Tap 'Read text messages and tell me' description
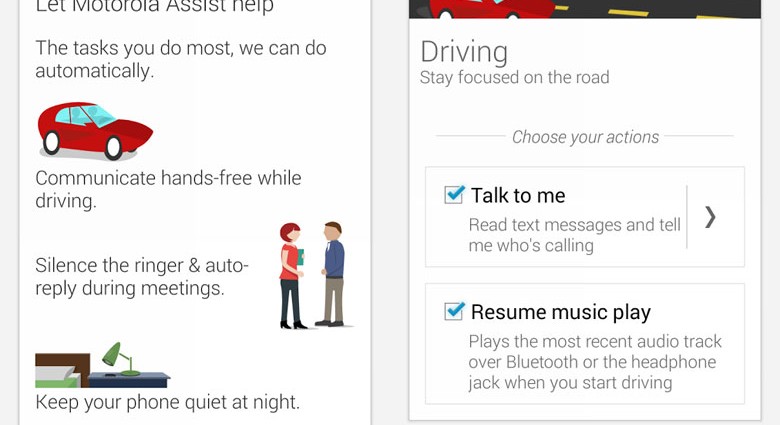 point(575,235)
